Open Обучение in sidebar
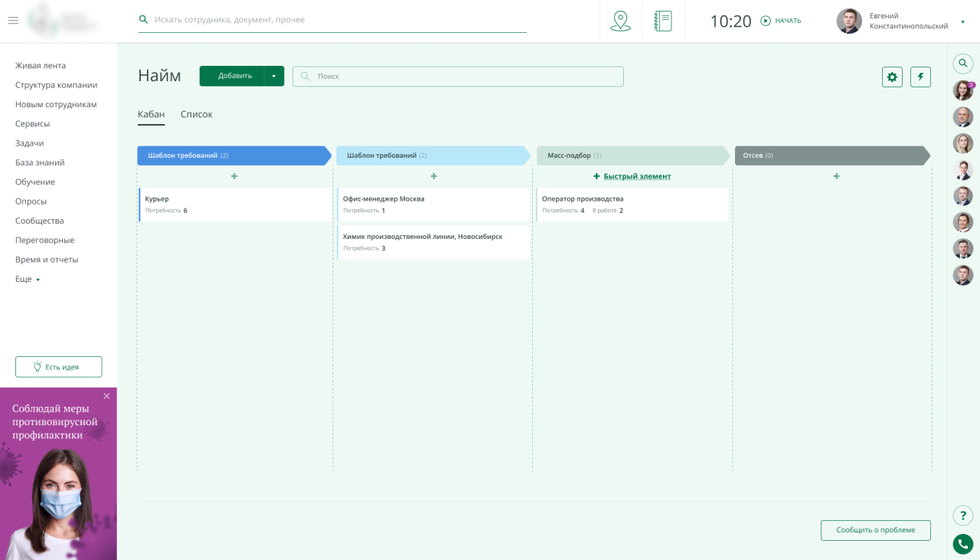The height and width of the screenshot is (560, 980). coord(35,182)
